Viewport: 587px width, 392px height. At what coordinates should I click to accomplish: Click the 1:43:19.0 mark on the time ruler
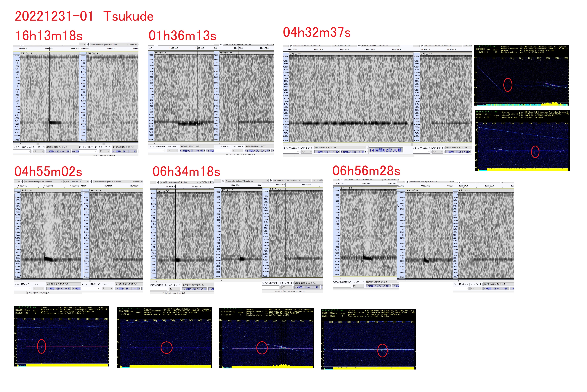tap(49, 49)
